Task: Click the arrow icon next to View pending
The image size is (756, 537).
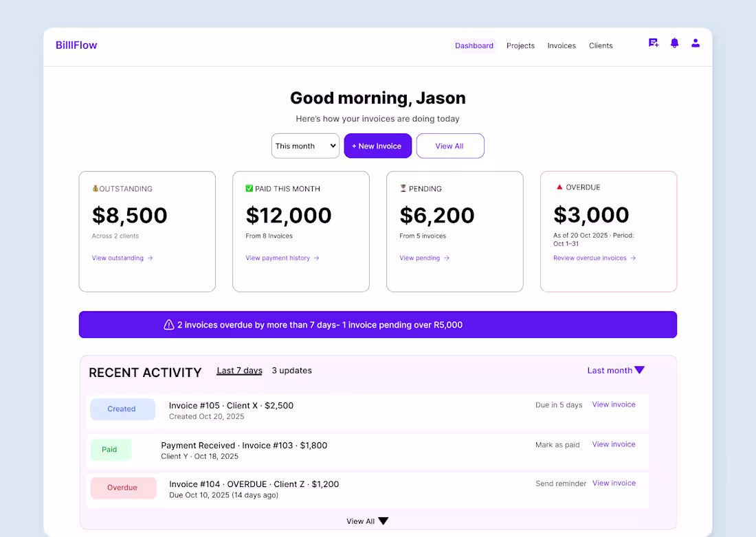Action: click(x=447, y=258)
